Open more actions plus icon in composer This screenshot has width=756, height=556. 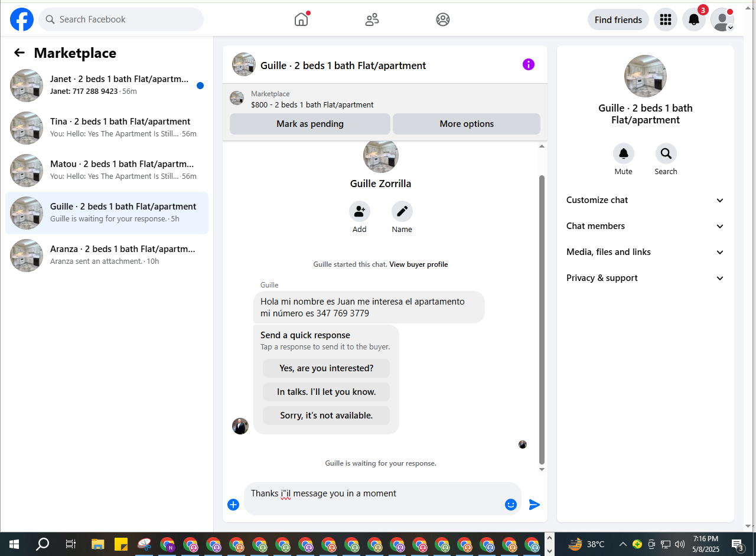pyautogui.click(x=233, y=505)
